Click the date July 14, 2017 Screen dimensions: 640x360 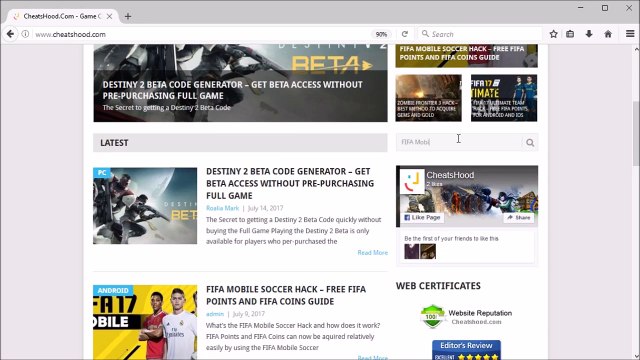pyautogui.click(x=265, y=208)
